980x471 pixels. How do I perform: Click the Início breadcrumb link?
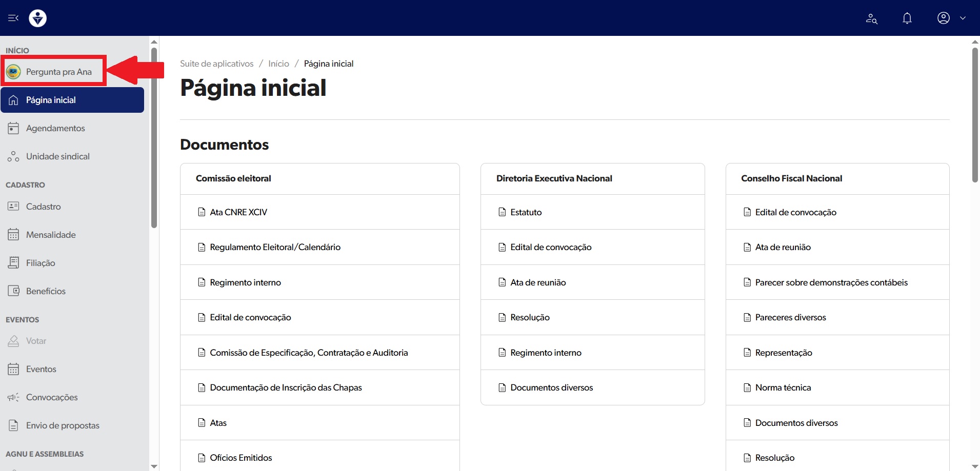(278, 64)
